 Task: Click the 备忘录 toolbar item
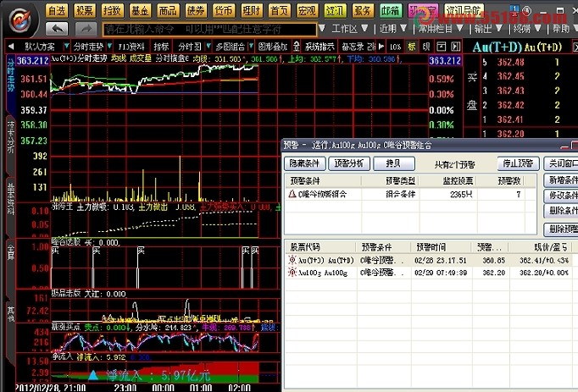tap(353, 47)
